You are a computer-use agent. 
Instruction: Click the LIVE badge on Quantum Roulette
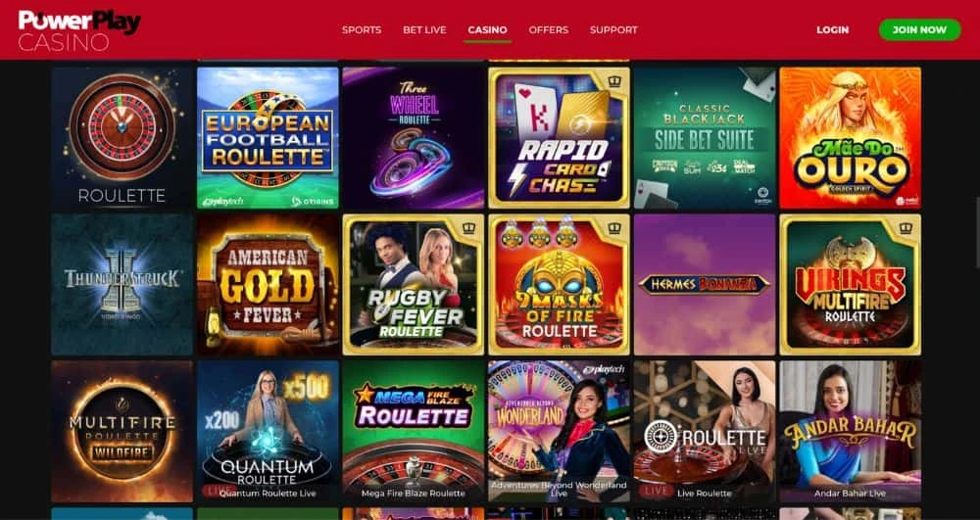(219, 491)
